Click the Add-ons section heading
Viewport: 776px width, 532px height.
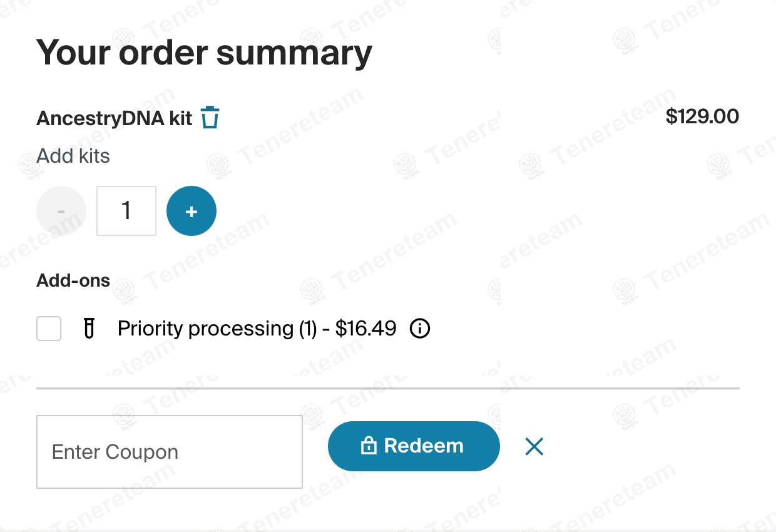pos(73,280)
